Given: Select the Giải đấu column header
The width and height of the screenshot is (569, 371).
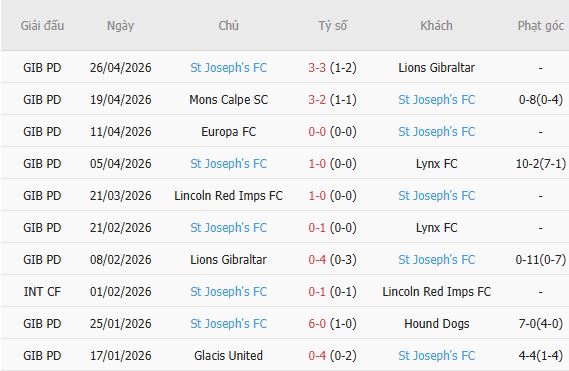Looking at the screenshot, I should pyautogui.click(x=42, y=25).
